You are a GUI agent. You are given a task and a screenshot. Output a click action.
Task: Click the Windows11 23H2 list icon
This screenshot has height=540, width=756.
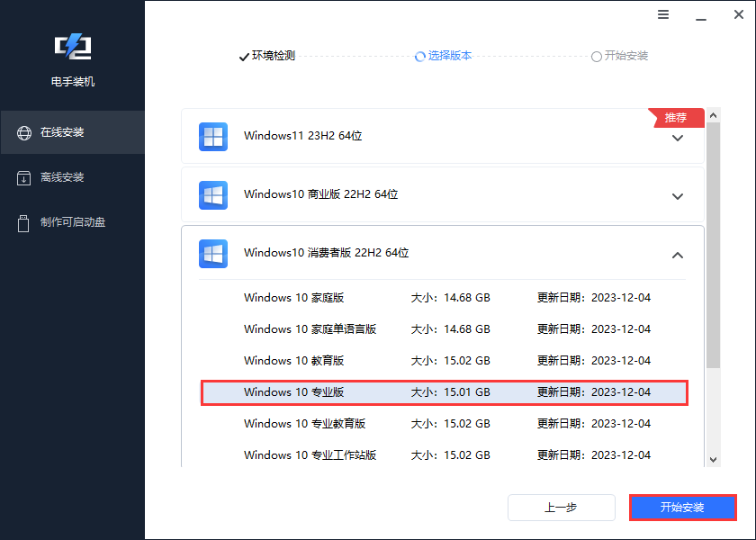213,137
